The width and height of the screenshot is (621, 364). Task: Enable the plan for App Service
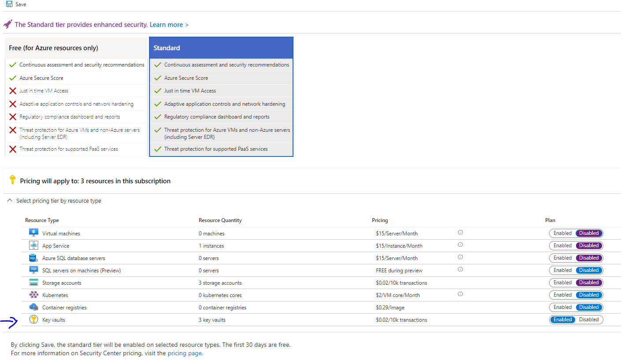tap(562, 245)
